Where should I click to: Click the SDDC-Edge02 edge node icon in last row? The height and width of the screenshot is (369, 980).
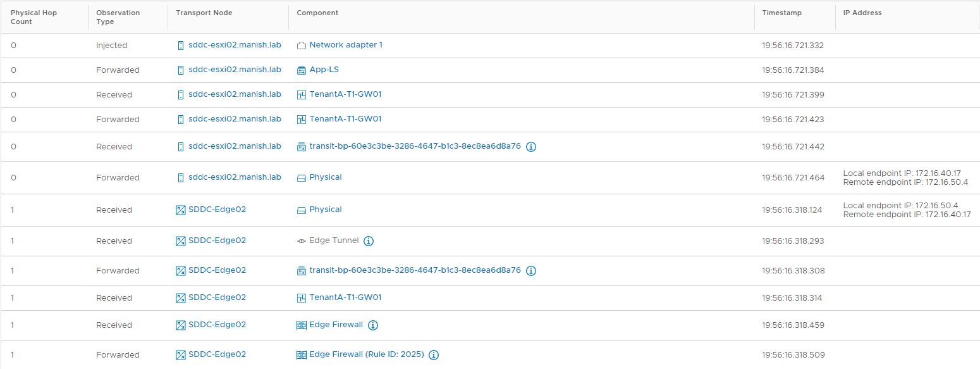[x=181, y=355]
